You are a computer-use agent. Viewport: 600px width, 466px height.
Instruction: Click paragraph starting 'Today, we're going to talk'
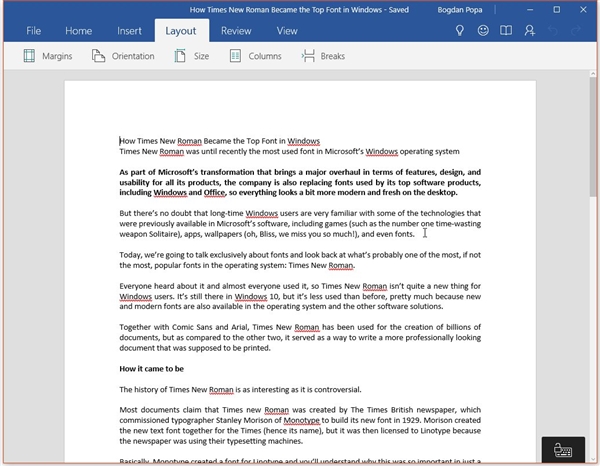coord(300,260)
